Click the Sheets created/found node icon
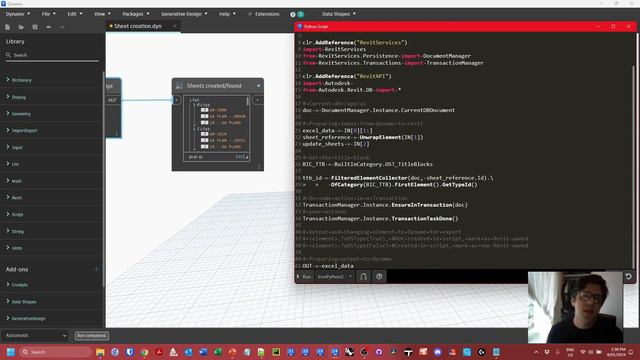The height and width of the screenshot is (360, 640). (x=179, y=85)
